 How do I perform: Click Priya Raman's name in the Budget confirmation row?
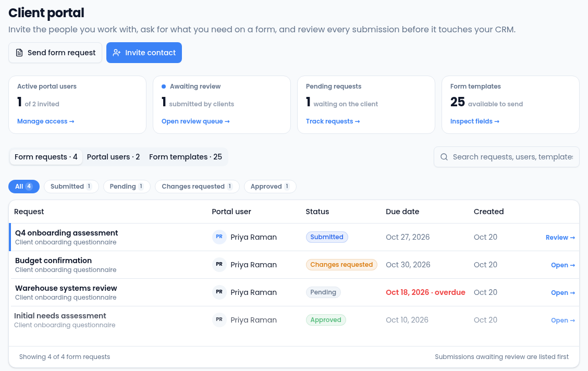[x=253, y=265]
